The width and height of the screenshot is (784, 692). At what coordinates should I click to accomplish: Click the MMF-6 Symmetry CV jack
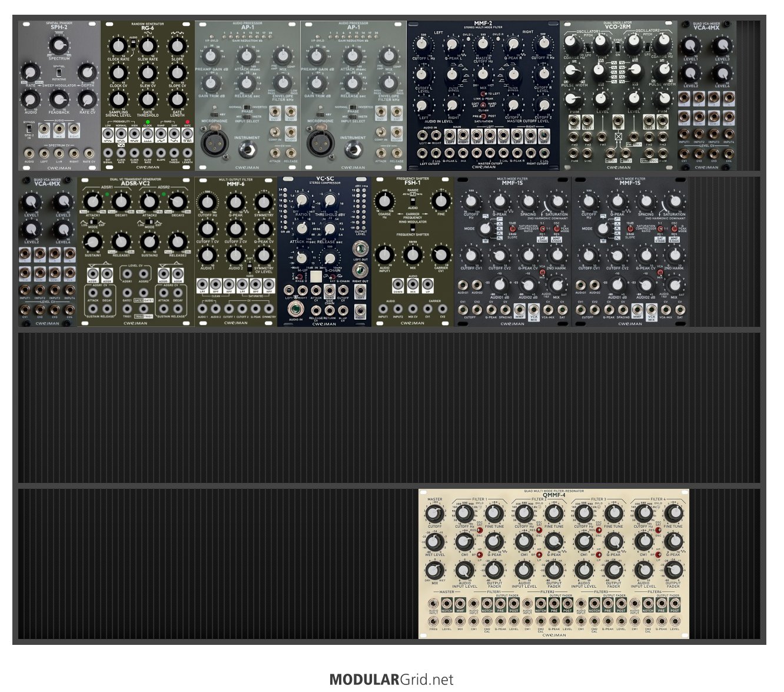tap(270, 309)
